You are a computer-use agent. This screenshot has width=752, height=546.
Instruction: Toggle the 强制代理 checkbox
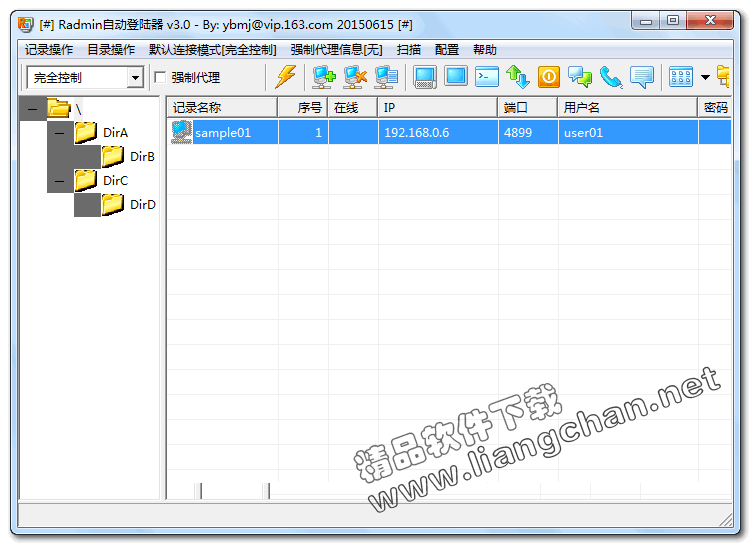(160, 77)
